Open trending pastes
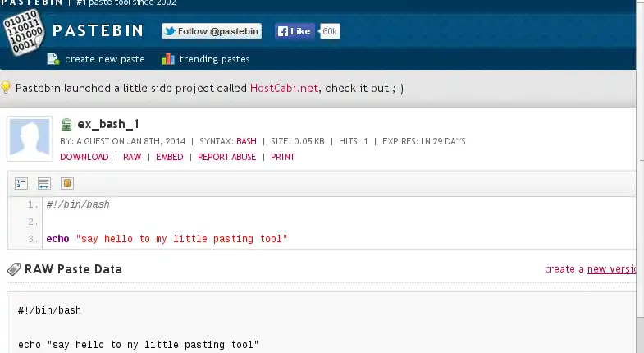Screen dimensions: 644x353 (214, 59)
